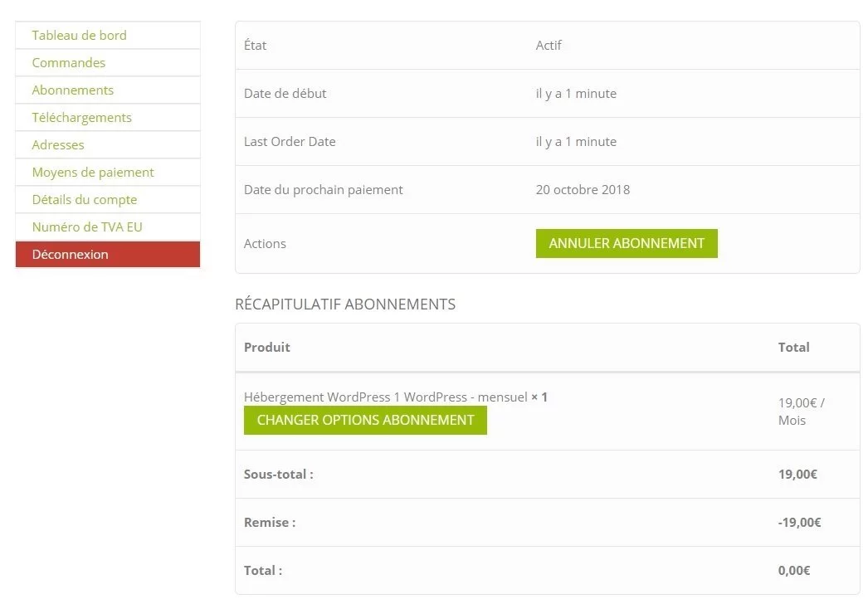Open the Abonnements section

(107, 90)
